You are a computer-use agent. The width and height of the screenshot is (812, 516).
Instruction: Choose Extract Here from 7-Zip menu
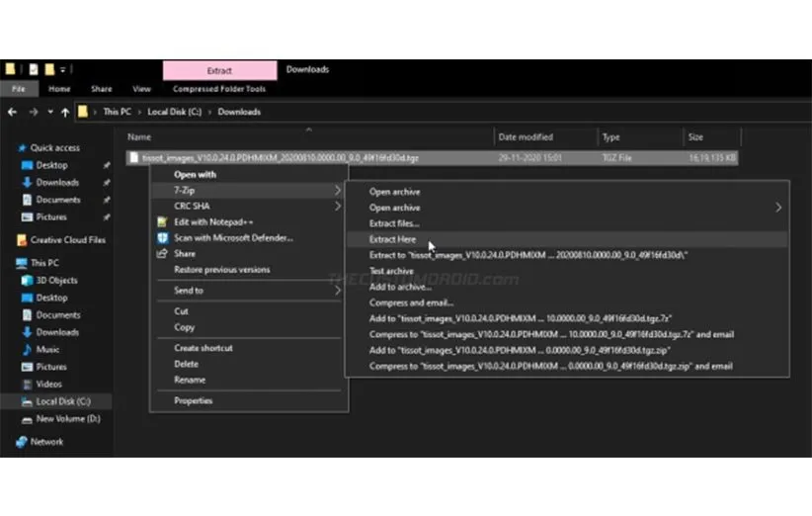[x=392, y=239]
